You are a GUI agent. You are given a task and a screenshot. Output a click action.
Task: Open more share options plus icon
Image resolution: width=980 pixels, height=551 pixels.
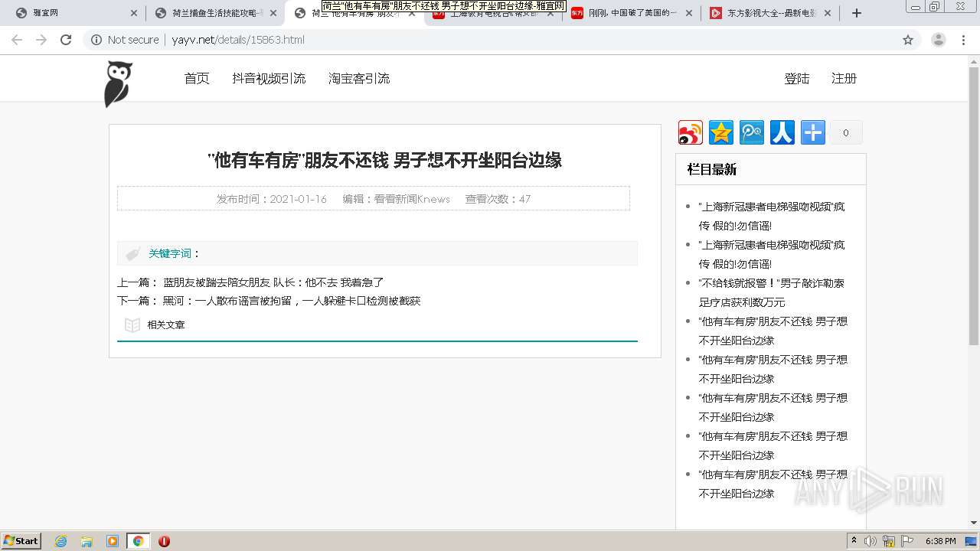[x=813, y=132]
